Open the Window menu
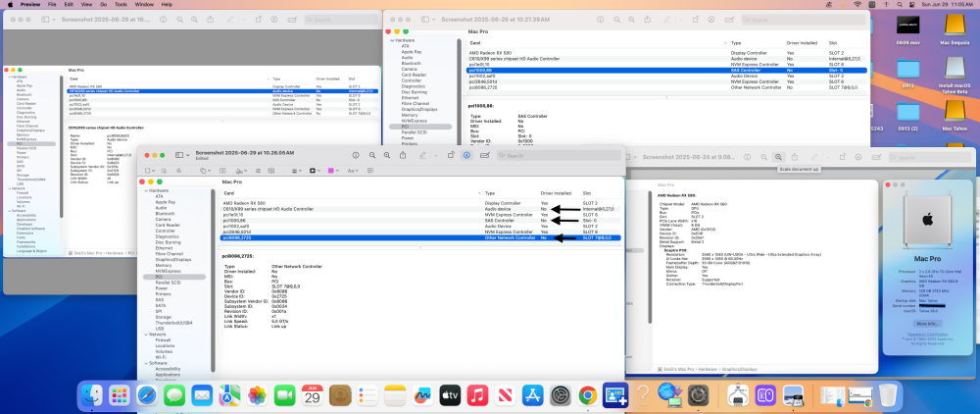Viewport: 980px width, 414px height. coord(144,4)
